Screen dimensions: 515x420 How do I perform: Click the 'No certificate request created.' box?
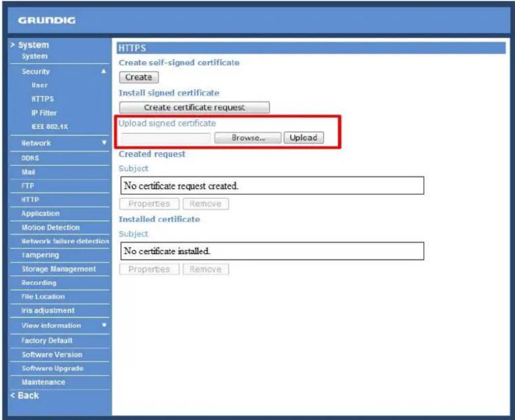pyautogui.click(x=272, y=186)
